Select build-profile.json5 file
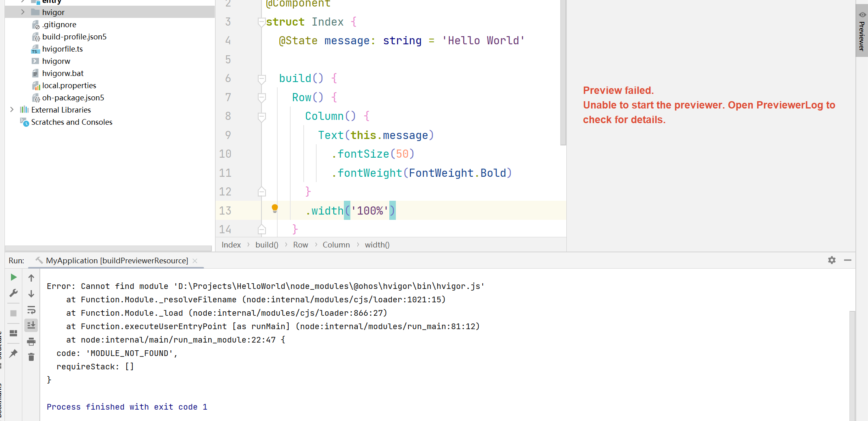Image resolution: width=868 pixels, height=421 pixels. [74, 37]
